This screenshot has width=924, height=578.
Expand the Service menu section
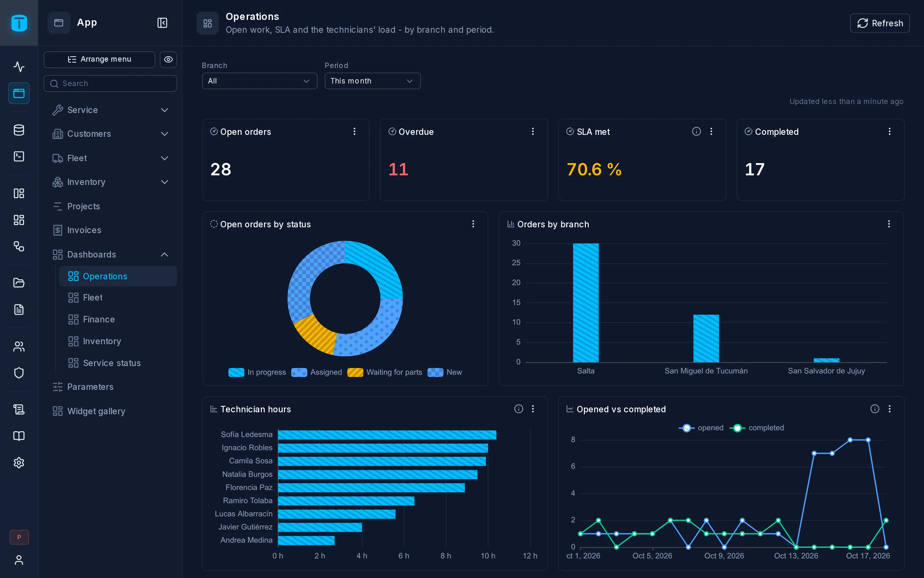point(111,110)
